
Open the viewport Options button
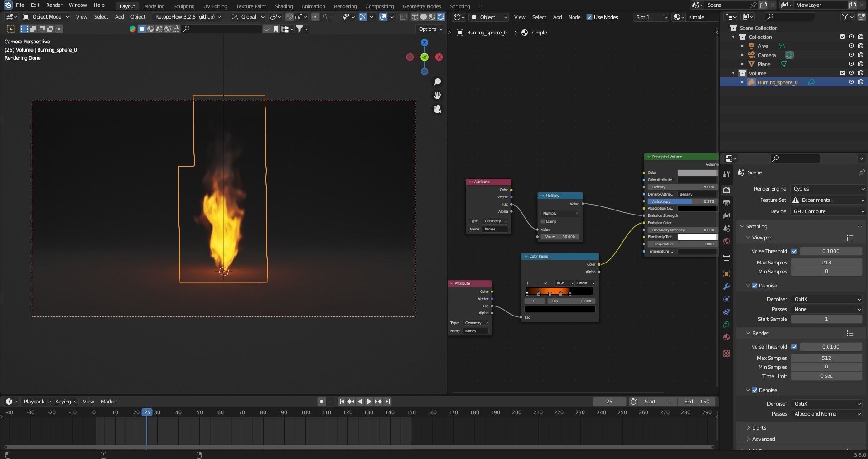click(x=430, y=29)
